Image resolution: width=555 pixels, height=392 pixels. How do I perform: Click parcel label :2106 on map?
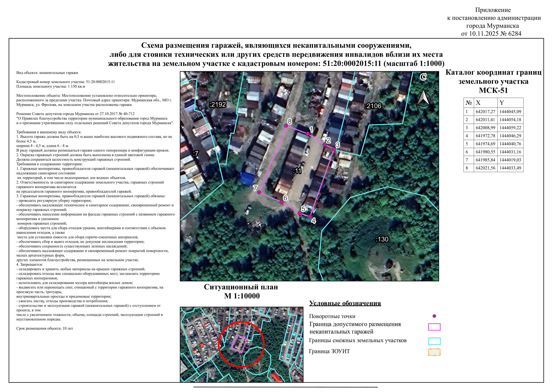click(x=373, y=106)
